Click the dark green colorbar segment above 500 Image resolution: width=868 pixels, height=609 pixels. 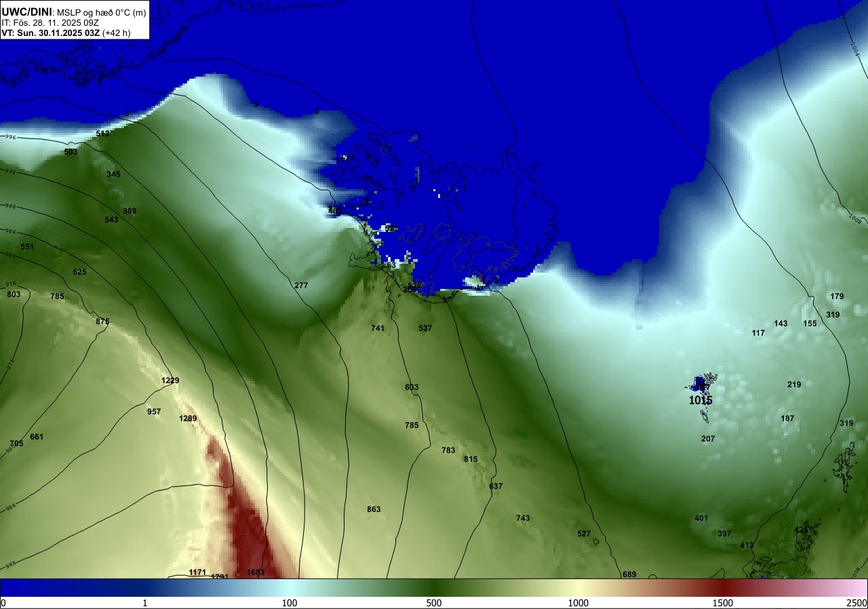tap(434, 587)
